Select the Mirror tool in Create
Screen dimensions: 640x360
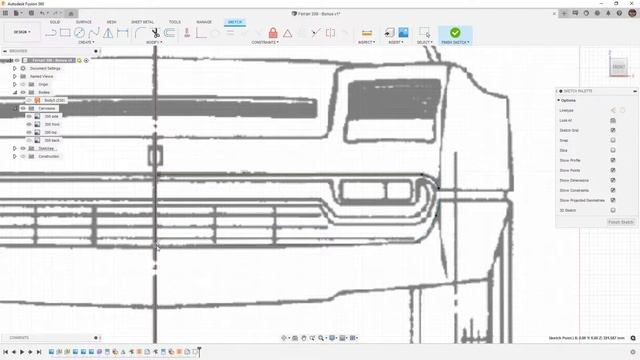coord(108,33)
